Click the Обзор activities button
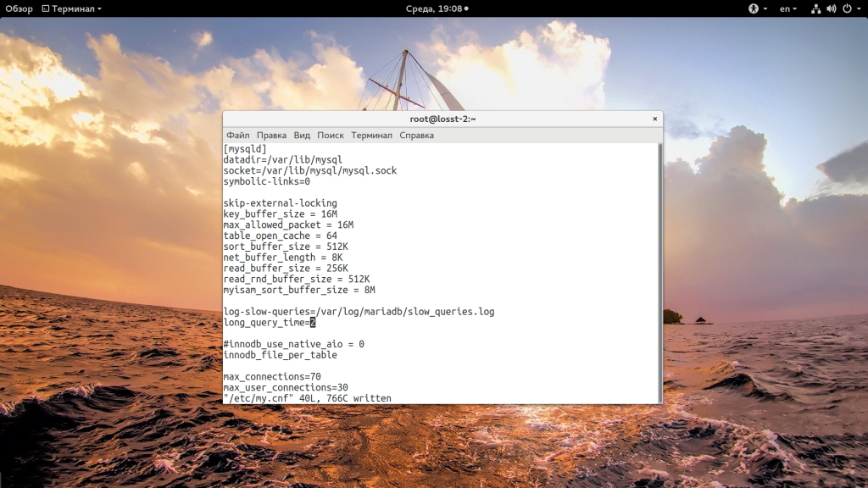 pos(19,8)
